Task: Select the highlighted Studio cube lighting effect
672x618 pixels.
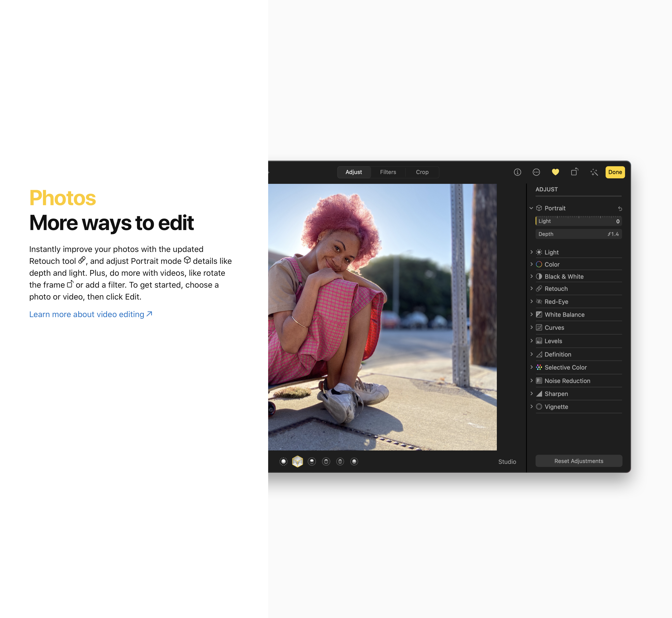Action: 297,461
